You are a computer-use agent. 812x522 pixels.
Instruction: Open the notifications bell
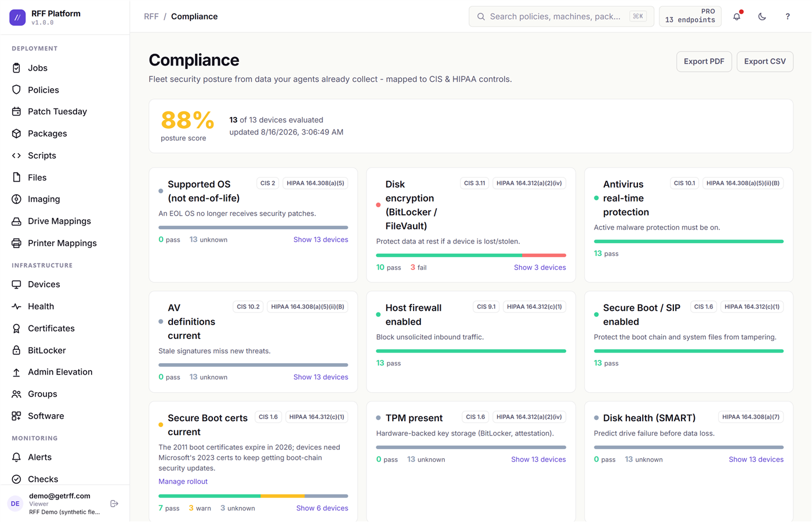(x=737, y=17)
